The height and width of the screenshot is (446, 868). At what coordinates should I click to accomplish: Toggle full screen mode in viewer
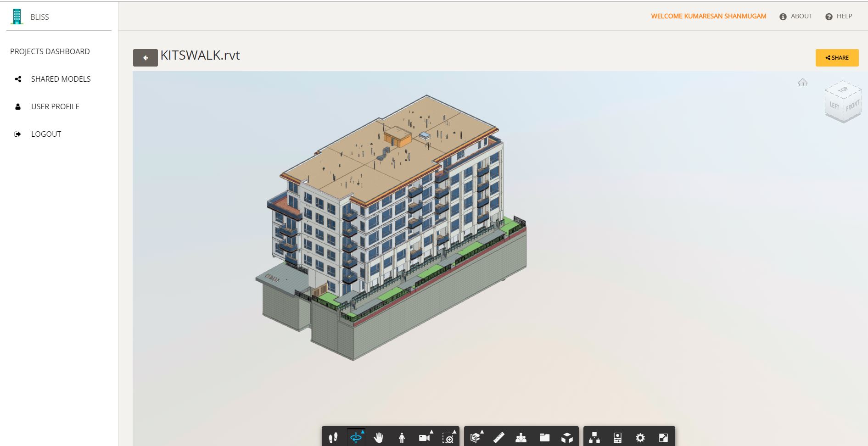point(663,438)
